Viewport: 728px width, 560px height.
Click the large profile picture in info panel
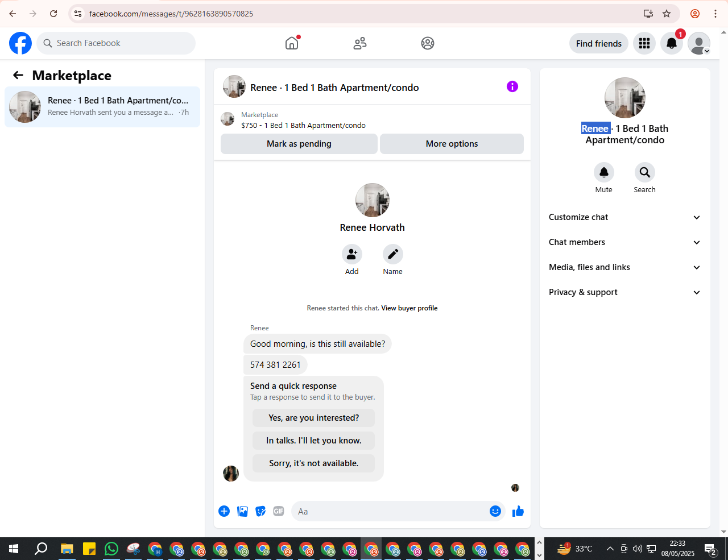625,98
